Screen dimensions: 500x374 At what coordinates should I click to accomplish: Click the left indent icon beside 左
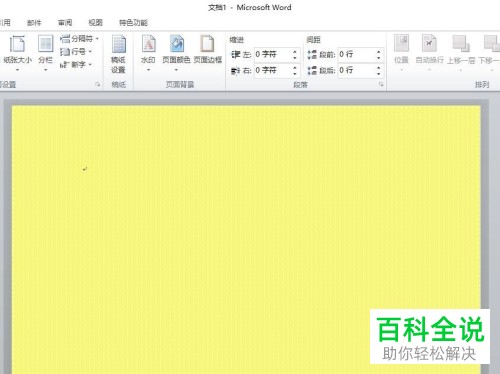point(236,54)
